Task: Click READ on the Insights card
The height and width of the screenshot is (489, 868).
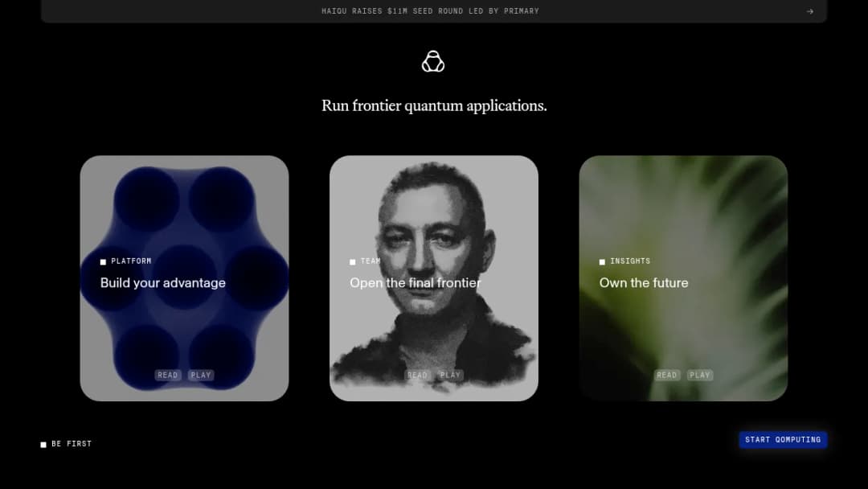Action: (666, 375)
